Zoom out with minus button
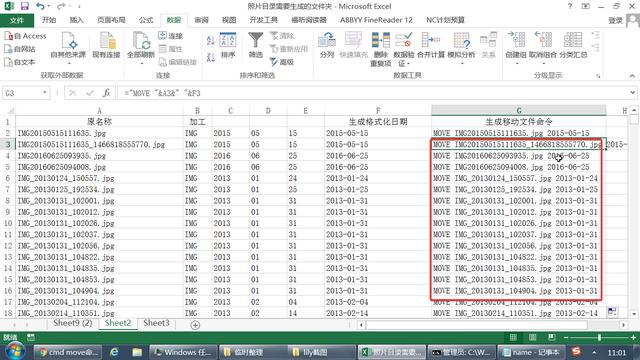The width and height of the screenshot is (640, 360). pyautogui.click(x=566, y=338)
